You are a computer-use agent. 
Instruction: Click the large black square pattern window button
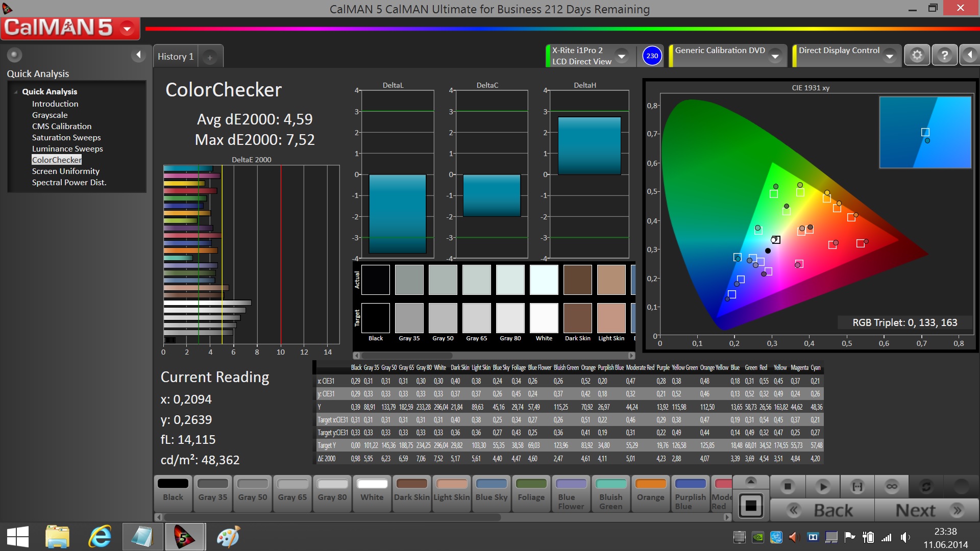point(751,506)
